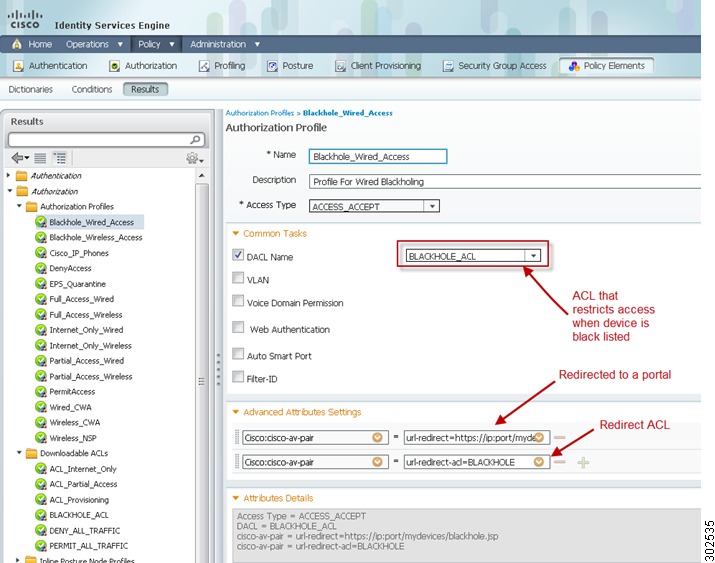Expand the Authentication tree node arrow
Viewport: 715px width, 563px height.
pos(9,175)
